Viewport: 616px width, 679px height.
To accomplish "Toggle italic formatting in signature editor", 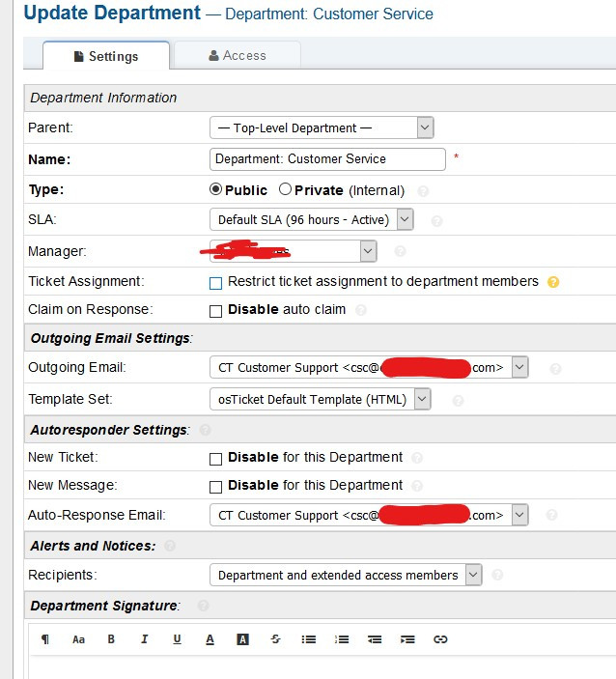I will pyautogui.click(x=144, y=639).
